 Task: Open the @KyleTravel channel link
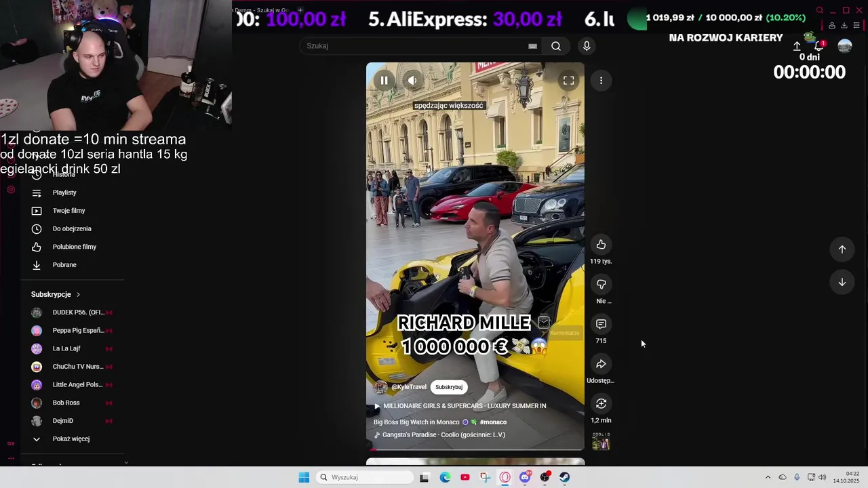(x=409, y=387)
